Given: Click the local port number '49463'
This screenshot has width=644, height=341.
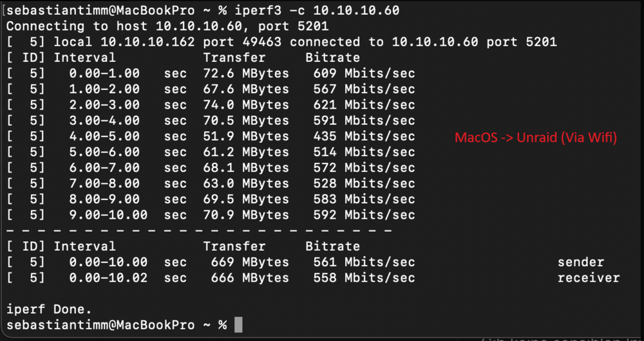Looking at the screenshot, I should (262, 42).
